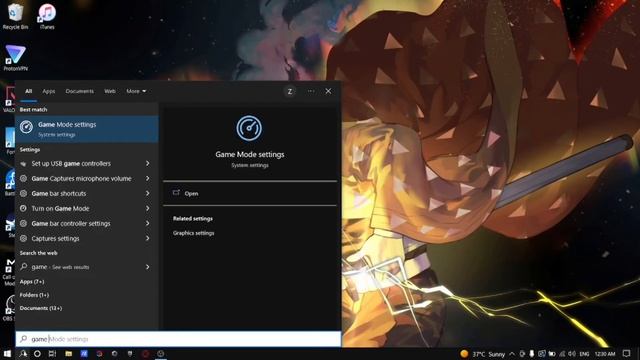This screenshot has height=360, width=640.
Task: Click the gear icon beside Game bar shortcuts
Action: tap(24, 193)
